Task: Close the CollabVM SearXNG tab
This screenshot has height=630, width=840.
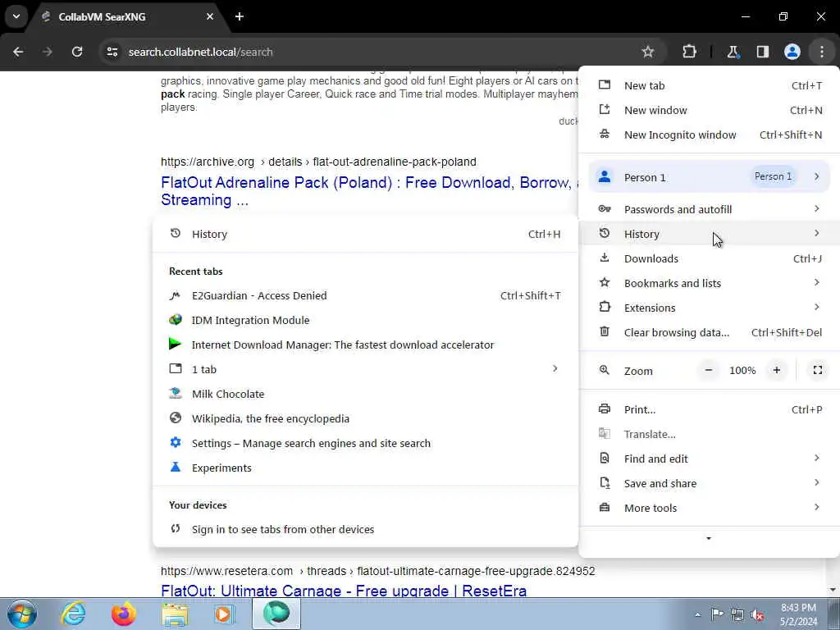Action: point(210,16)
